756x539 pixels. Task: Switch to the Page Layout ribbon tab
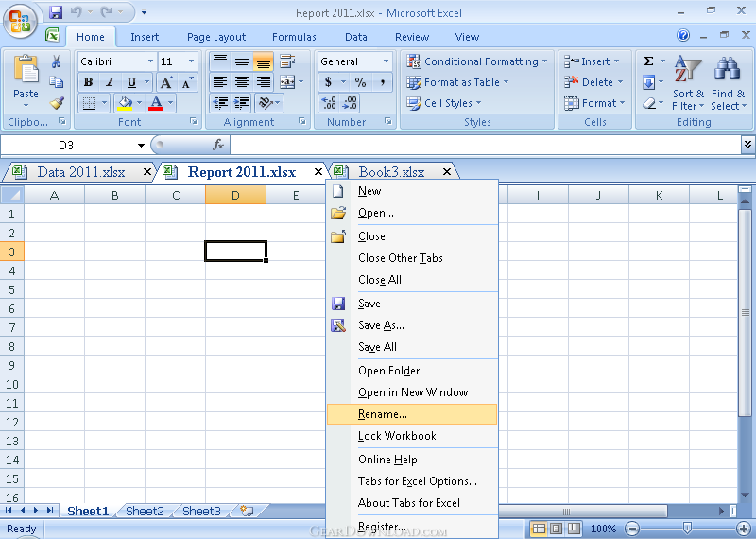coord(216,37)
